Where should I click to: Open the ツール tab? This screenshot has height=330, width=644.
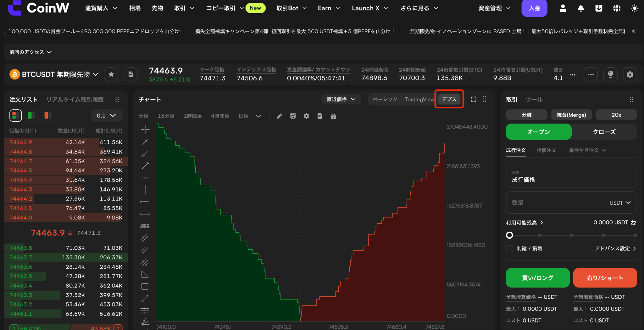[x=534, y=100]
